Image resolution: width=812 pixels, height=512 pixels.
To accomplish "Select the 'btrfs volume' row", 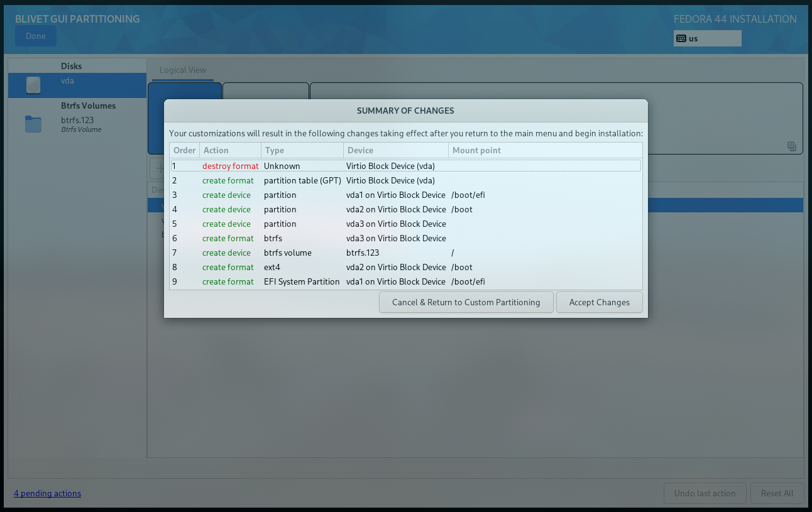I will tap(405, 253).
